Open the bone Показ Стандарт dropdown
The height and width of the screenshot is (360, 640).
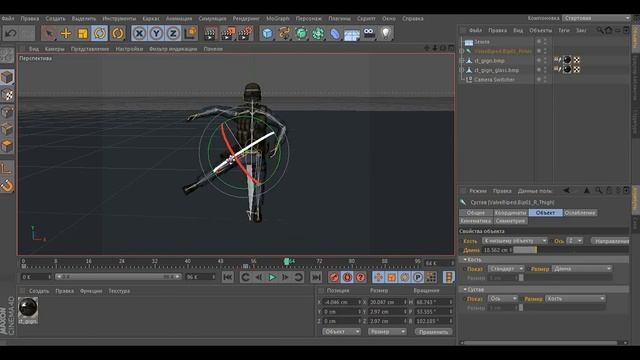click(506, 269)
